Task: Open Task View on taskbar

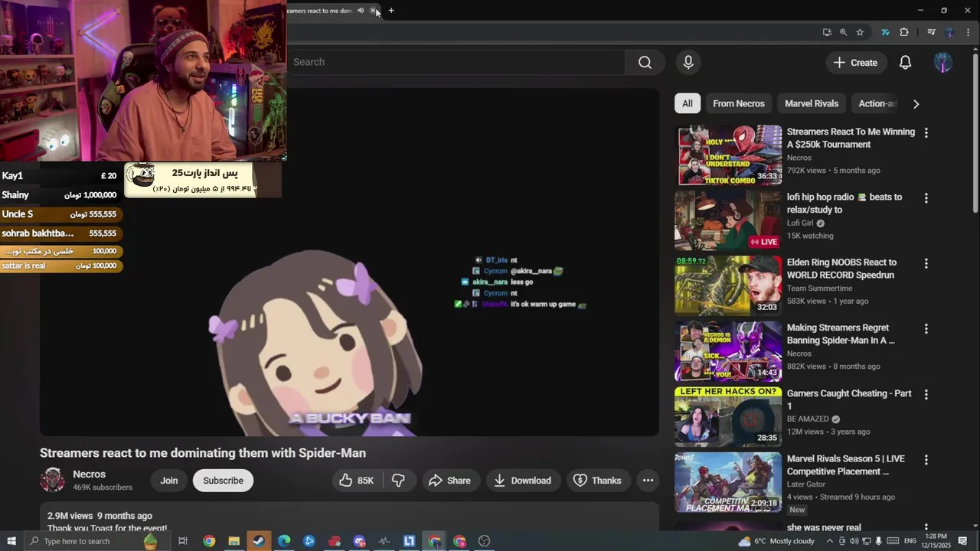Action: (183, 541)
